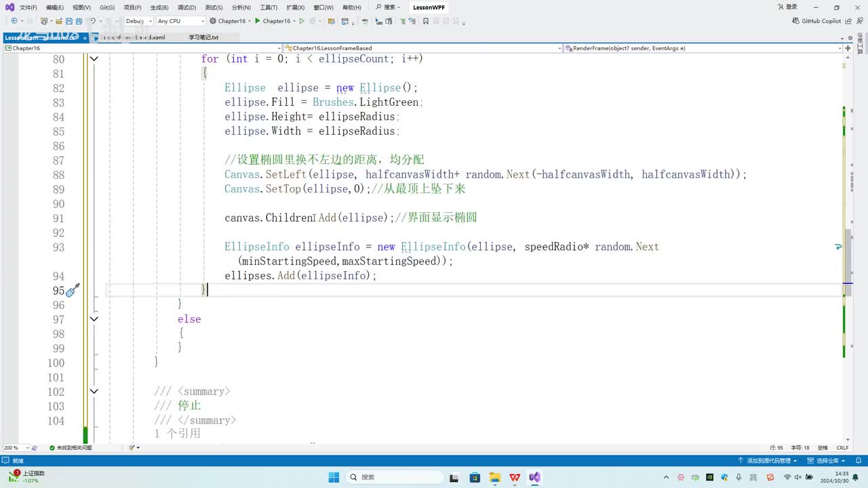Click the undo icon in toolbar
Viewport: 868px width, 488px height.
[x=94, y=21]
